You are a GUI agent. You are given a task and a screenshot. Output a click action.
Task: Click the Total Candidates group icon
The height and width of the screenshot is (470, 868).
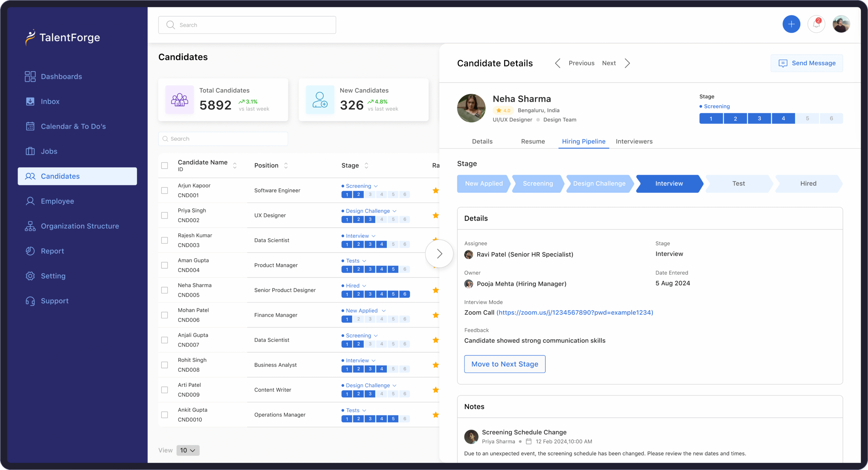[x=179, y=100]
